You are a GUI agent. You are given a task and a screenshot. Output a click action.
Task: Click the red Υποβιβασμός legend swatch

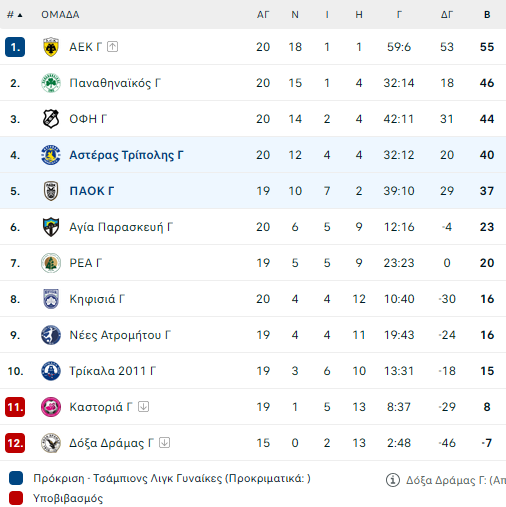[16, 498]
